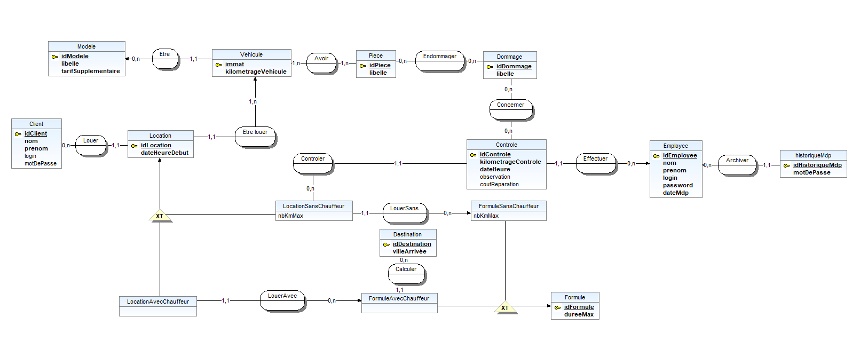Click the Concerner association oval
The image size is (868, 357).
(x=511, y=109)
